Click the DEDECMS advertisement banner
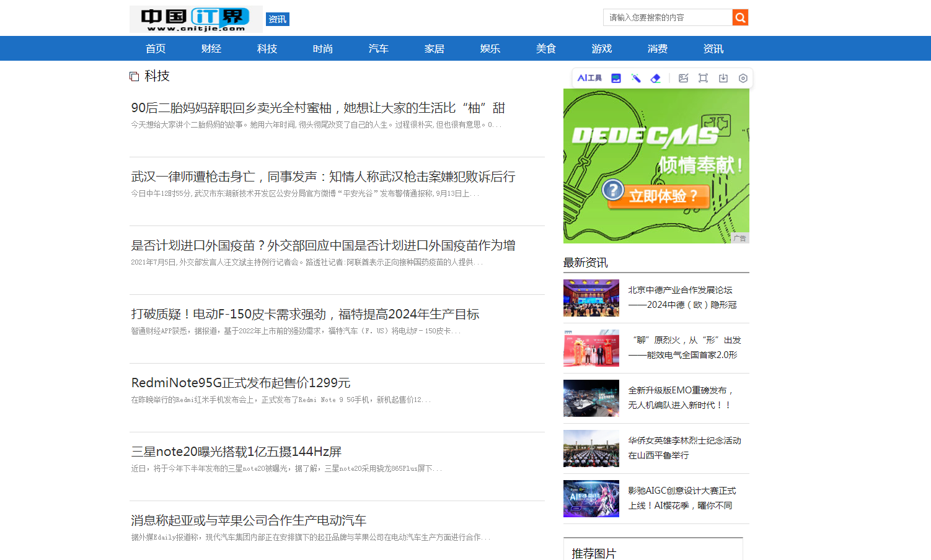931x560 pixels. pos(656,166)
